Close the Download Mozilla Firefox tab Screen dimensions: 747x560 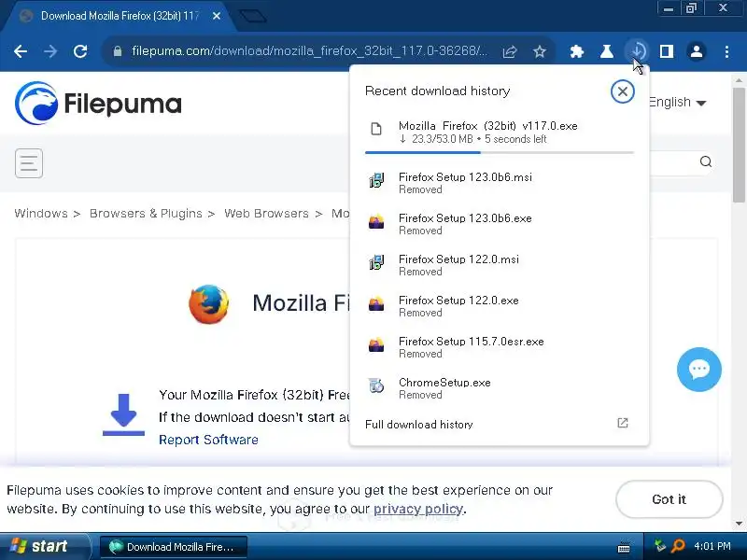217,16
